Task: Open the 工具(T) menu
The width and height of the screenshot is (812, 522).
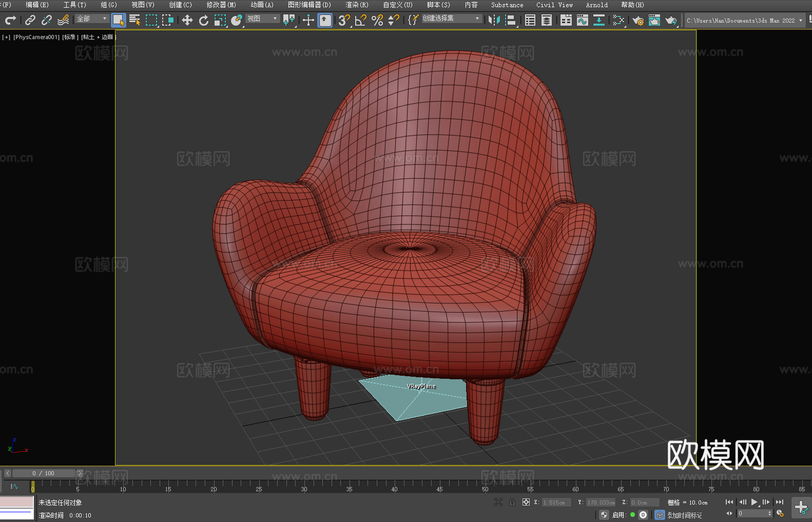Action: click(x=75, y=5)
